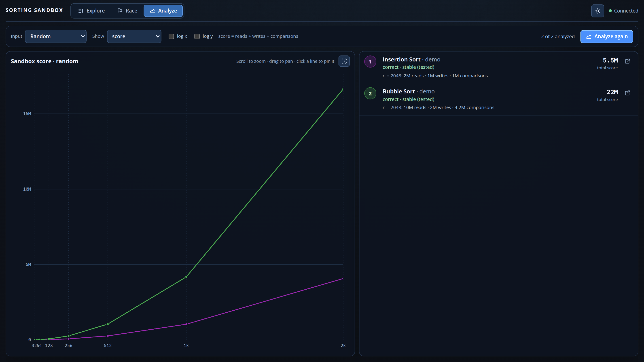Click the green data point at 512
This screenshot has width=644, height=362.
coord(108,324)
